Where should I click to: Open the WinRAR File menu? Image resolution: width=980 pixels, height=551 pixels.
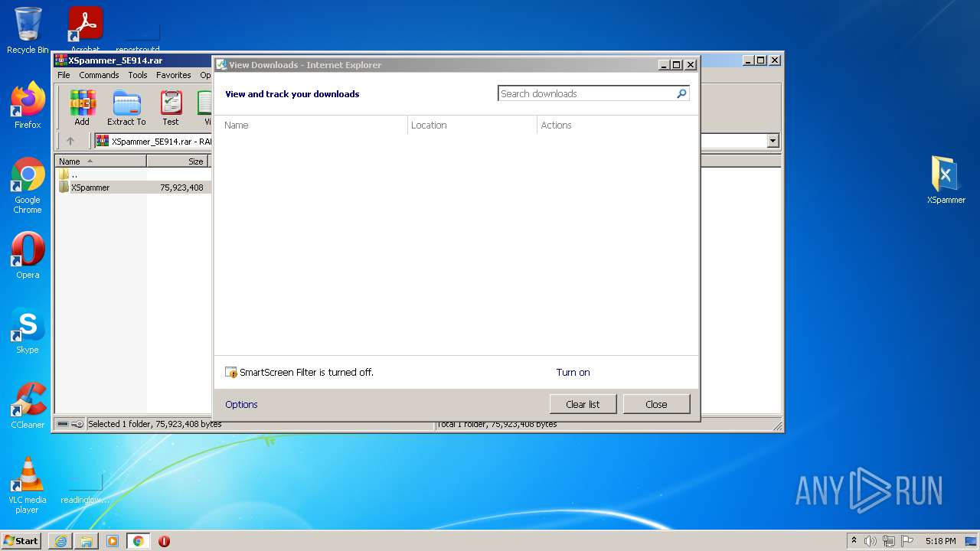[64, 75]
